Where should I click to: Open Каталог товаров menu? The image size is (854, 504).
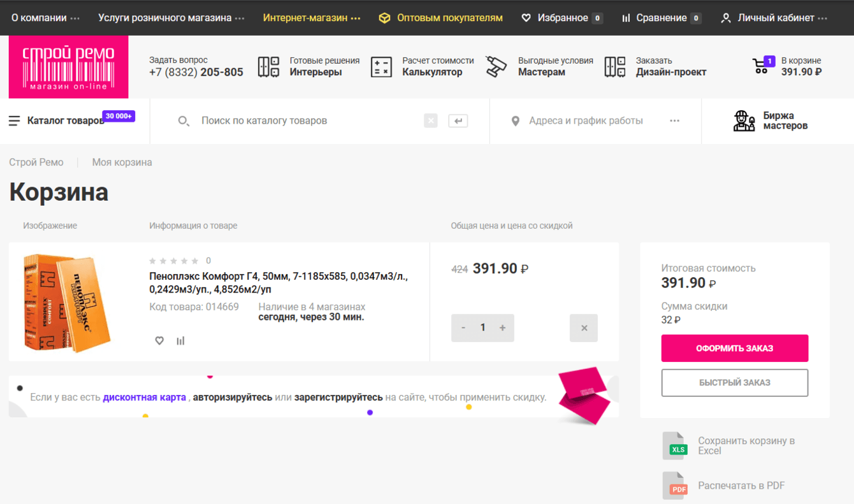(66, 120)
